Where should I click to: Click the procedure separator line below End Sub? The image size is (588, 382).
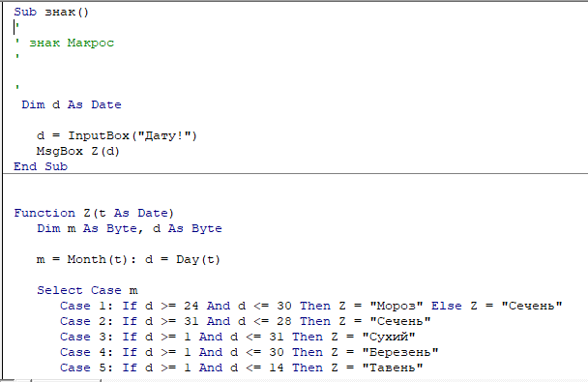click(295, 173)
